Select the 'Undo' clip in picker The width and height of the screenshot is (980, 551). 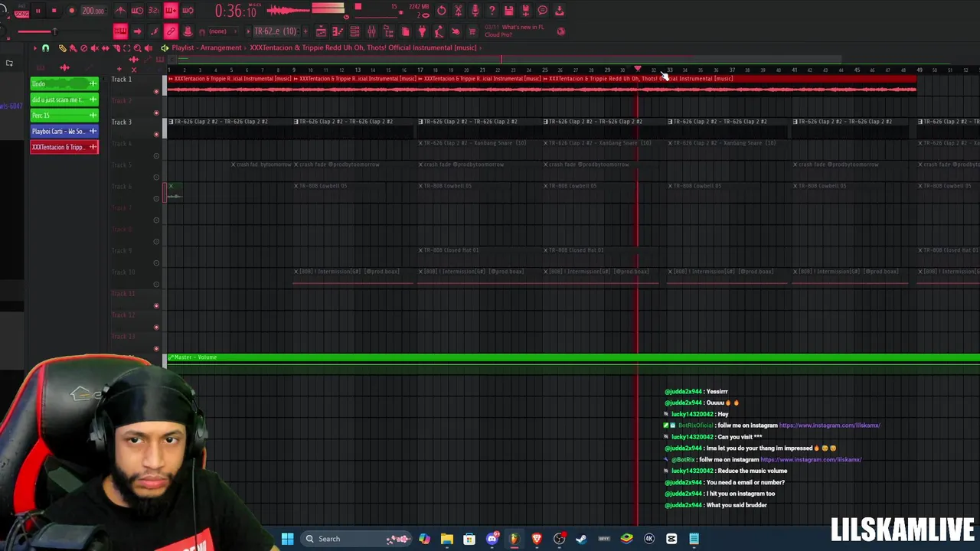click(x=64, y=83)
